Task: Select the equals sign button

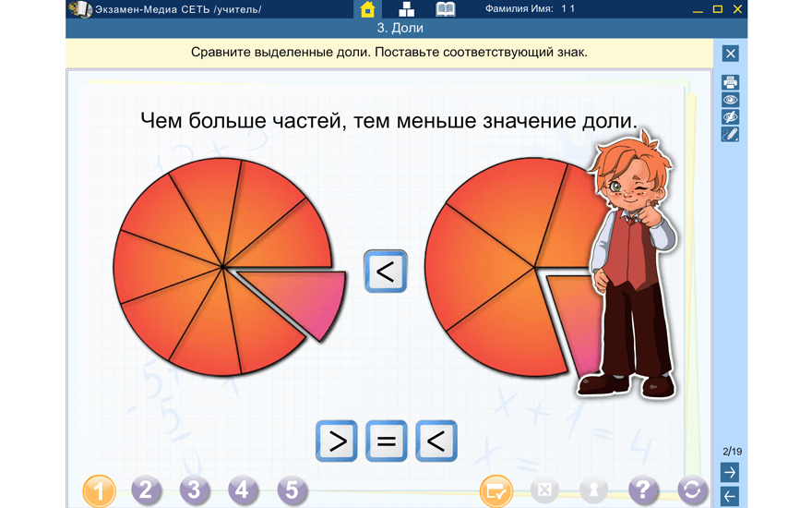Action: [x=387, y=441]
